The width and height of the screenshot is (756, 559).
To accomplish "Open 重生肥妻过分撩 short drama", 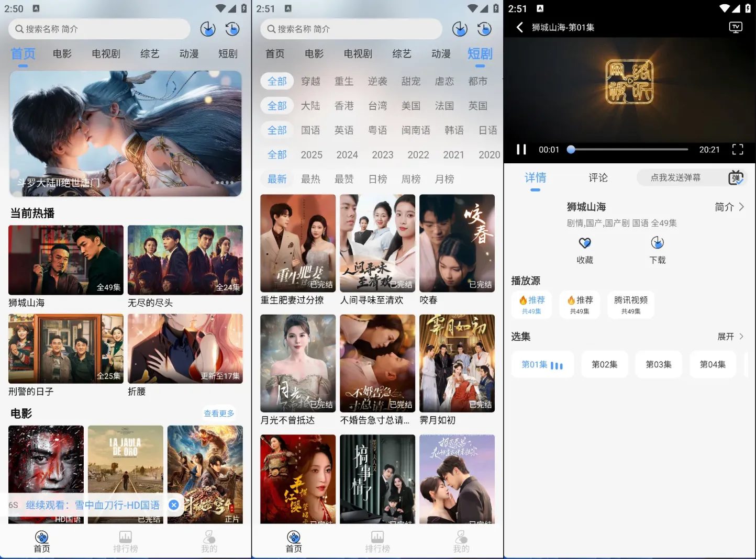I will point(298,243).
